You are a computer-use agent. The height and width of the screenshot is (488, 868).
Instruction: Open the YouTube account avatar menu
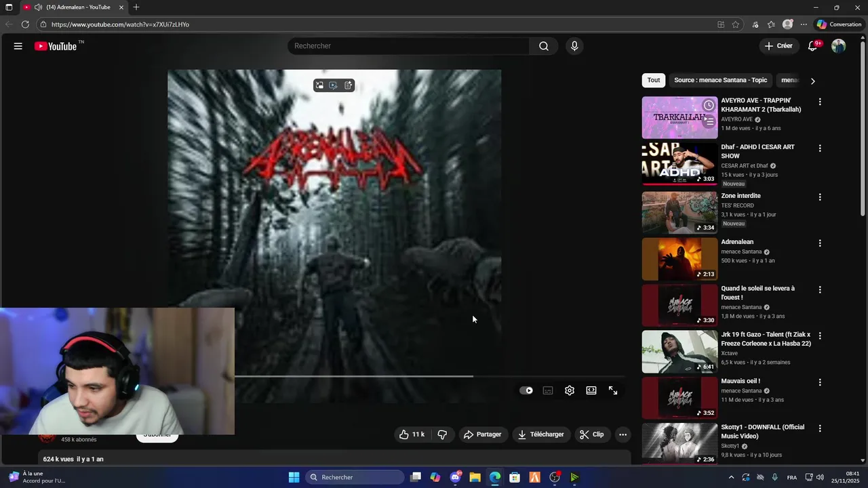(839, 46)
